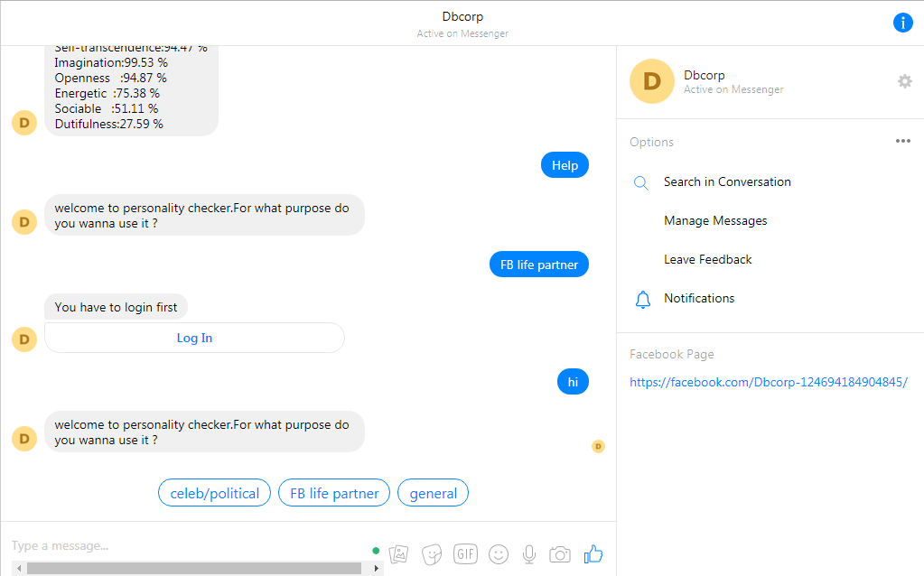Click the Notifications bell icon

[x=643, y=299]
